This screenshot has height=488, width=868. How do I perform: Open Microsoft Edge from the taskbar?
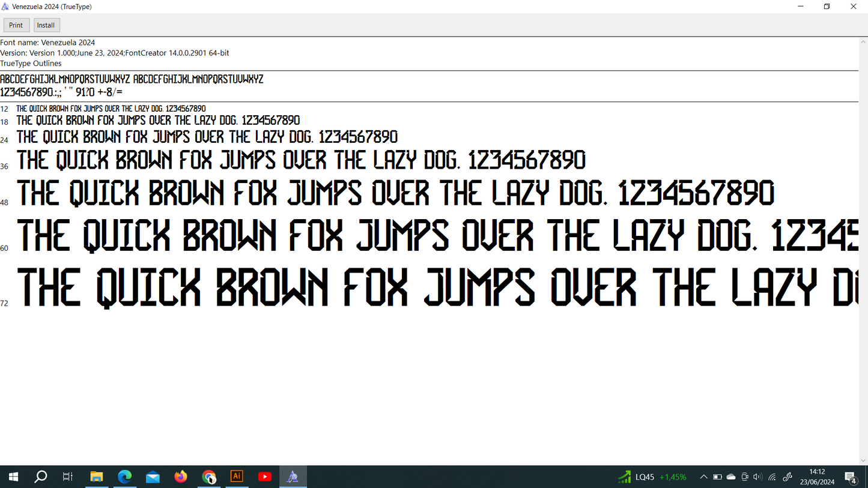(124, 477)
